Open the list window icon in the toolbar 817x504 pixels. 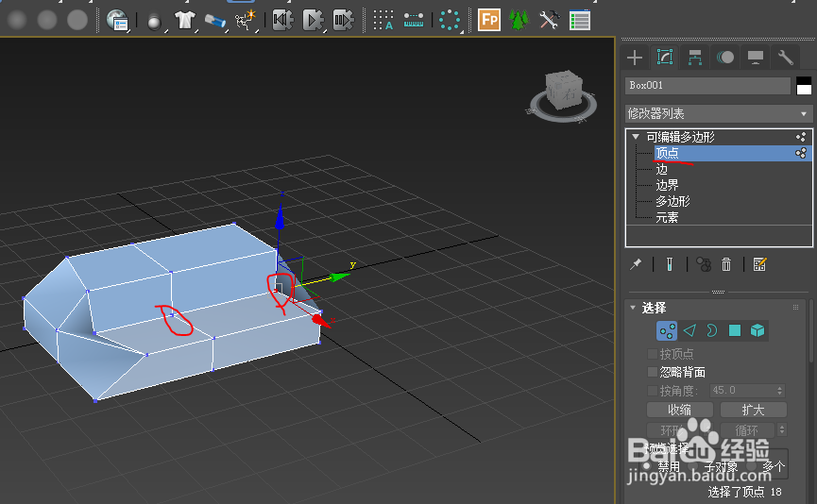pyautogui.click(x=579, y=21)
